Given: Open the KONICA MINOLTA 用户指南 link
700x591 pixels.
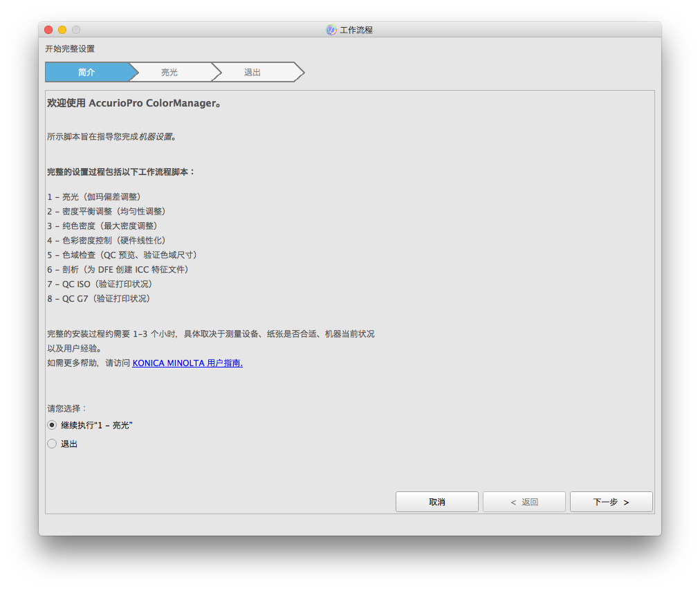Looking at the screenshot, I should (x=187, y=363).
